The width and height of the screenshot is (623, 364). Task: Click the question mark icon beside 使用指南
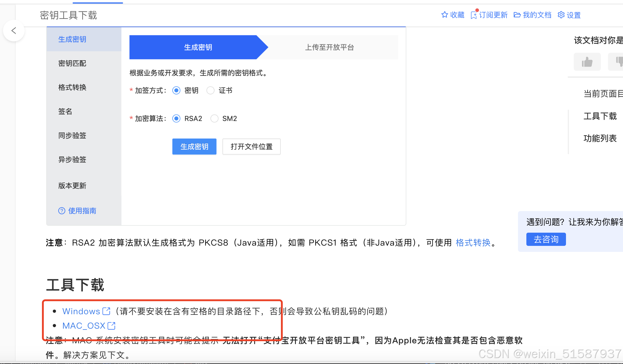(62, 211)
